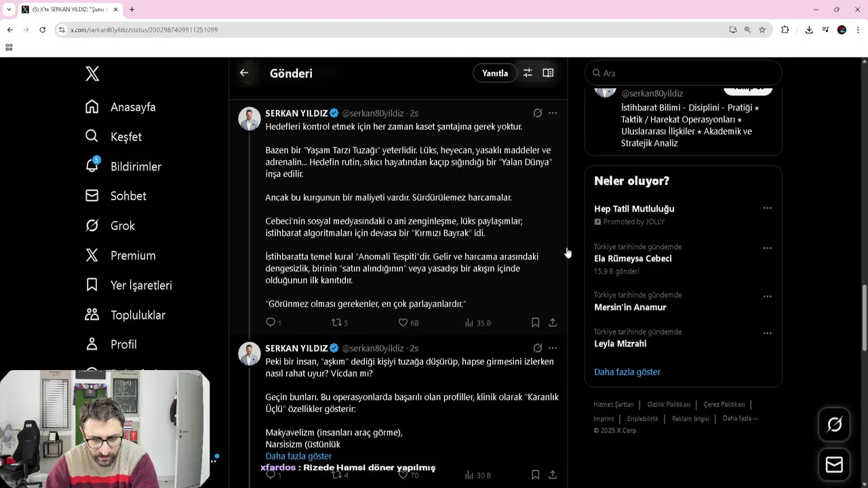
Task: Open a new browser tab
Action: tap(132, 9)
